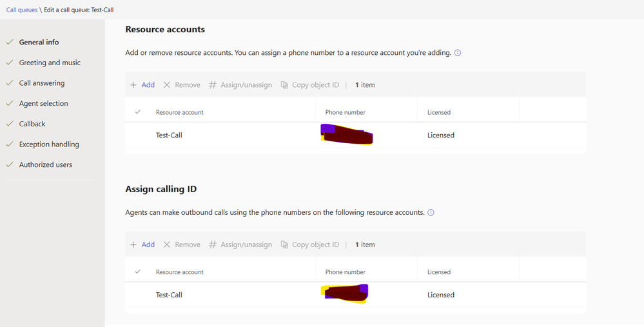
Task: Toggle select-all checkmark in Assign calling ID table header
Action: point(137,272)
